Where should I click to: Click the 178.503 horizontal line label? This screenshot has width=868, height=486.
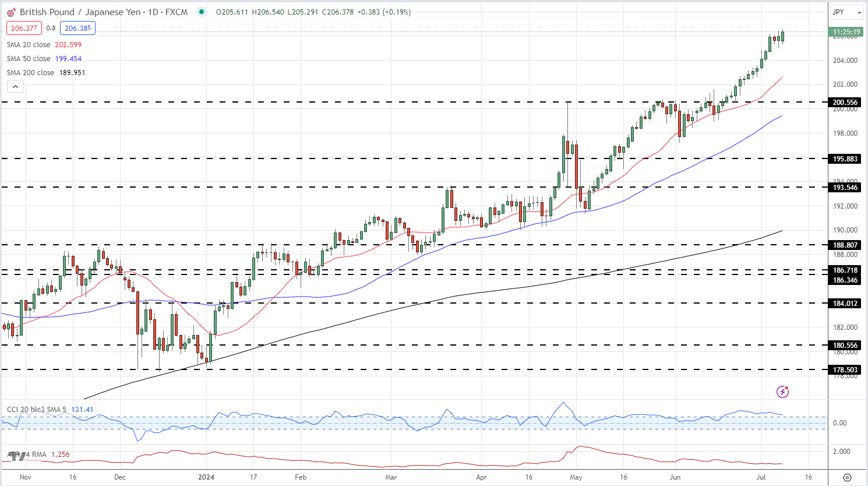[x=845, y=369]
